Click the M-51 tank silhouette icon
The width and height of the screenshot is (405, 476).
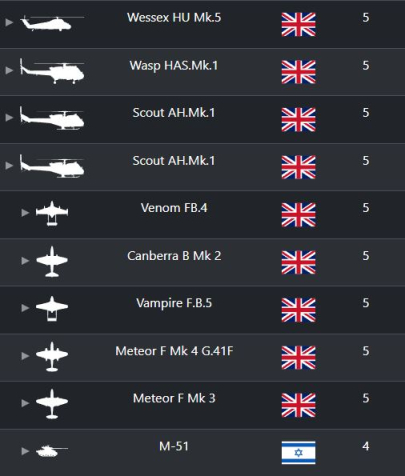click(52, 451)
